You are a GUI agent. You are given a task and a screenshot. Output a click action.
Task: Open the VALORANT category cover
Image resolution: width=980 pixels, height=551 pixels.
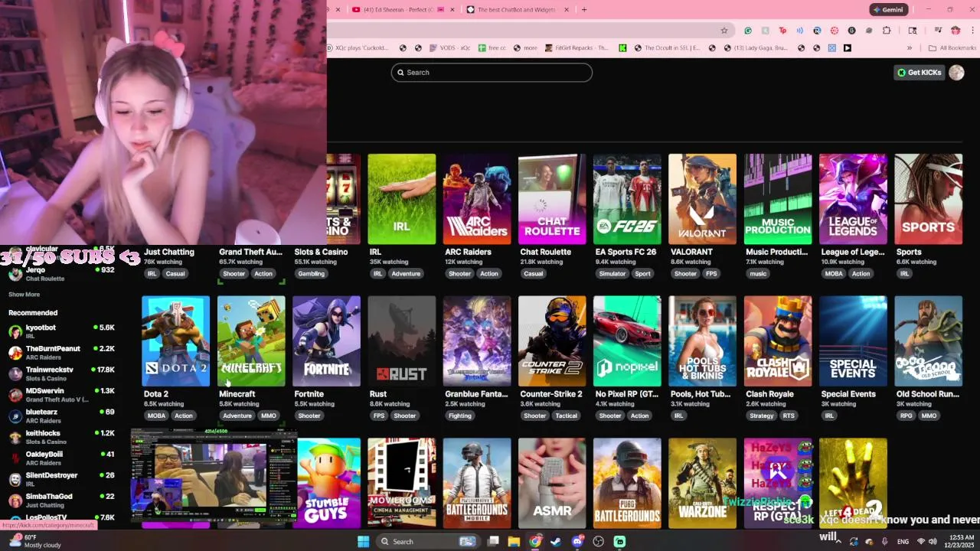click(702, 199)
